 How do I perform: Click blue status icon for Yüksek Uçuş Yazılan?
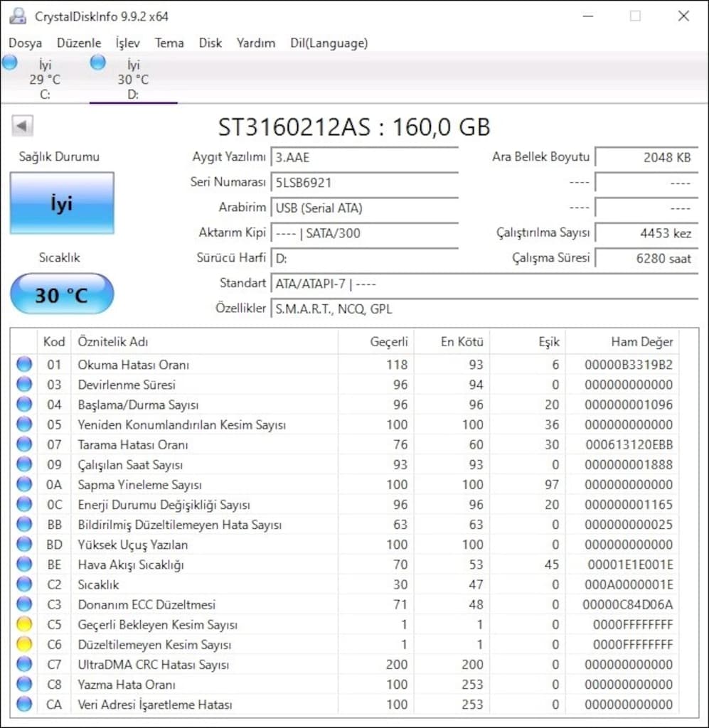point(24,544)
